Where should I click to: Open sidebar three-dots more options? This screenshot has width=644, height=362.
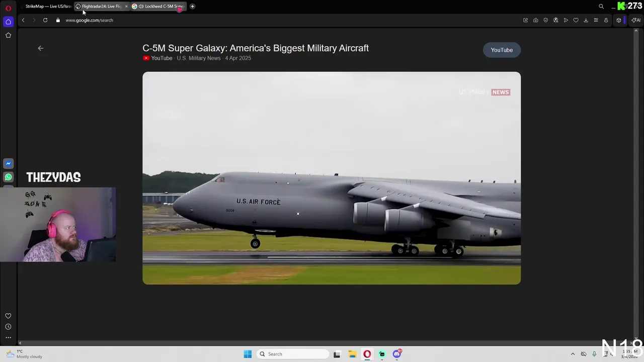8,337
